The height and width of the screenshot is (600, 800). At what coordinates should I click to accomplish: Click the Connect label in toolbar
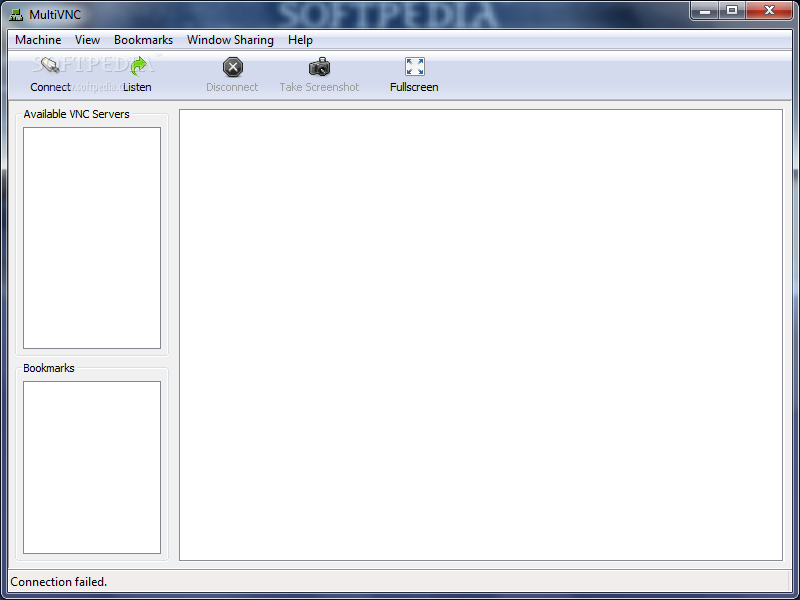[50, 87]
